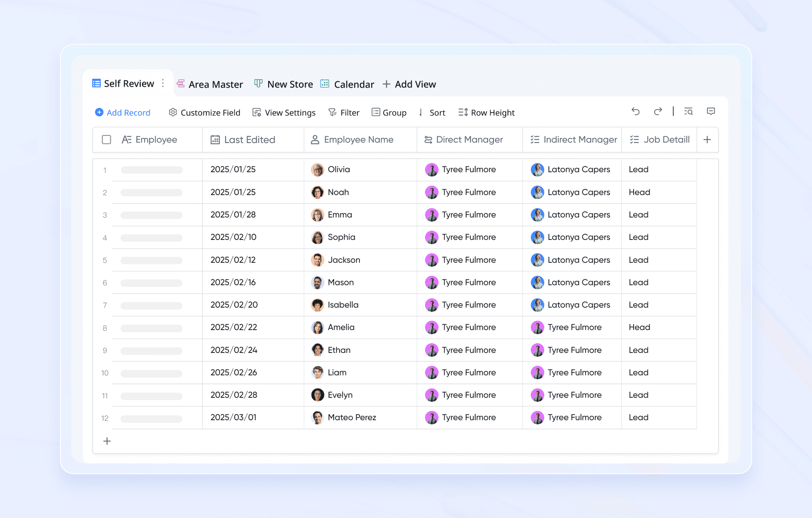Click the undo arrow icon
Screen dimensions: 812x518
tap(635, 111)
